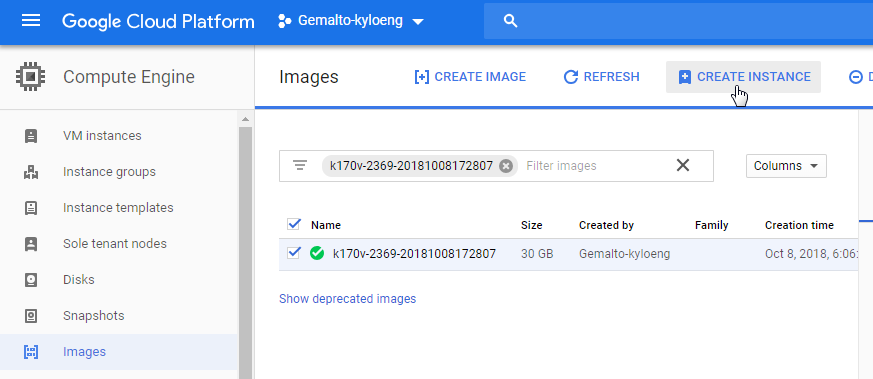The image size is (873, 379).
Task: Click the Instance templates sidebar icon
Action: click(x=31, y=208)
